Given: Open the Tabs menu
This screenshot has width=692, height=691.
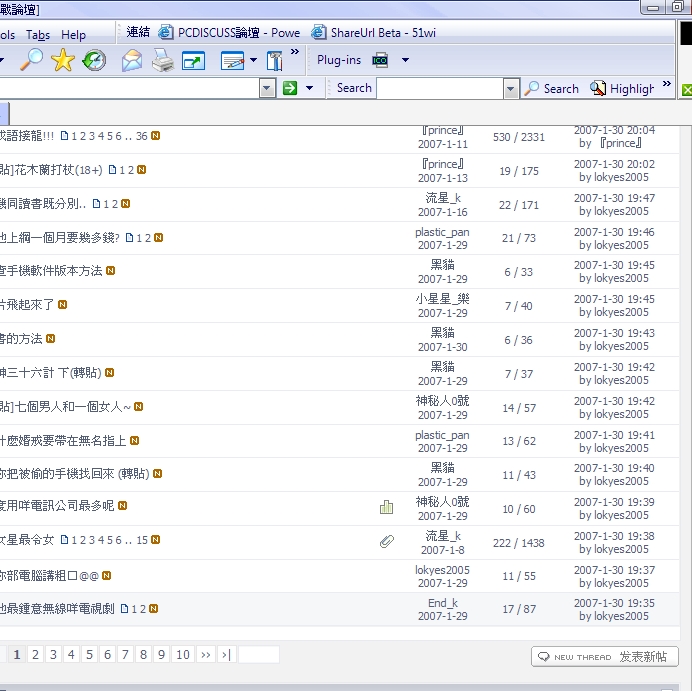Looking at the screenshot, I should point(38,34).
